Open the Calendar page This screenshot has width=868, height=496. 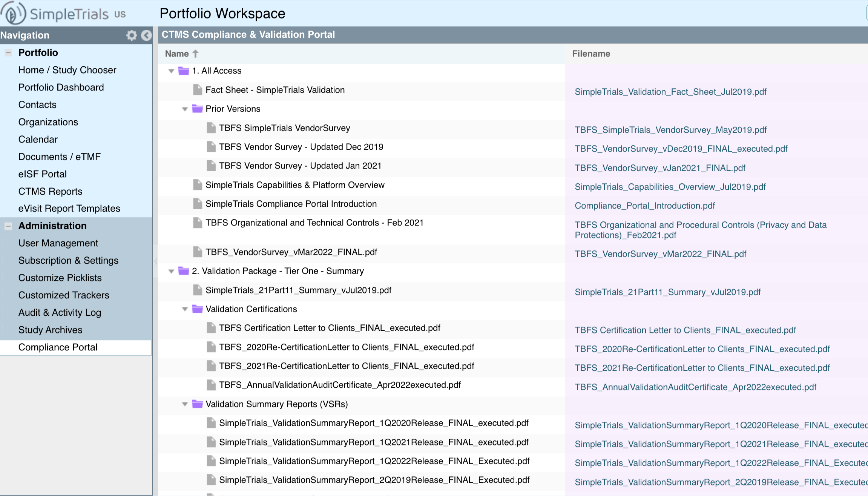tap(38, 139)
